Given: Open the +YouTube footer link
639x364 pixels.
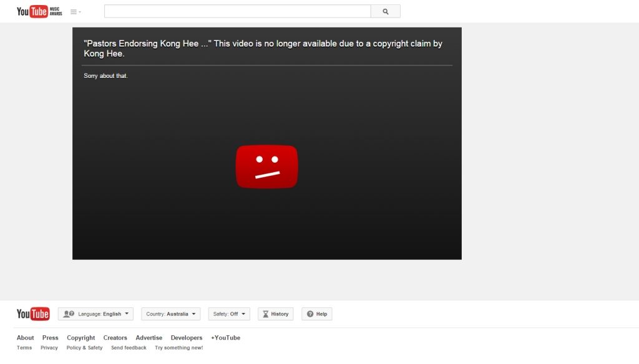Looking at the screenshot, I should click(x=225, y=338).
